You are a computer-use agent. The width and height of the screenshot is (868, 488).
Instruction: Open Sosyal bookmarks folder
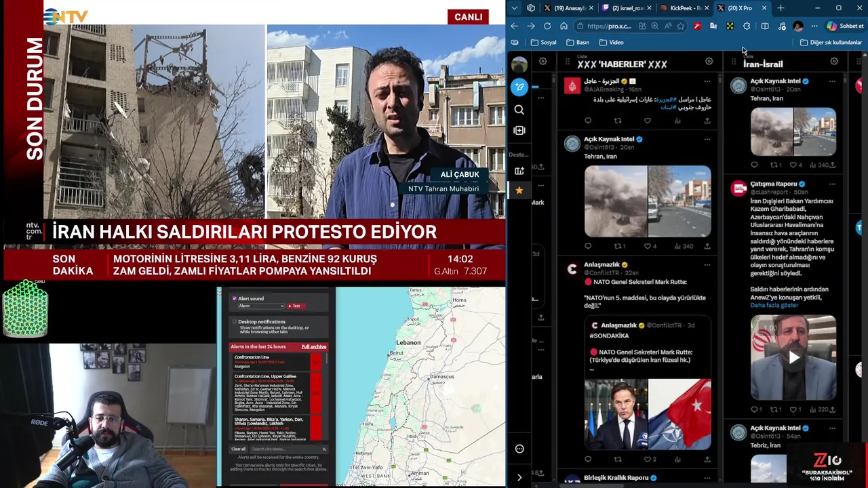[x=544, y=42]
